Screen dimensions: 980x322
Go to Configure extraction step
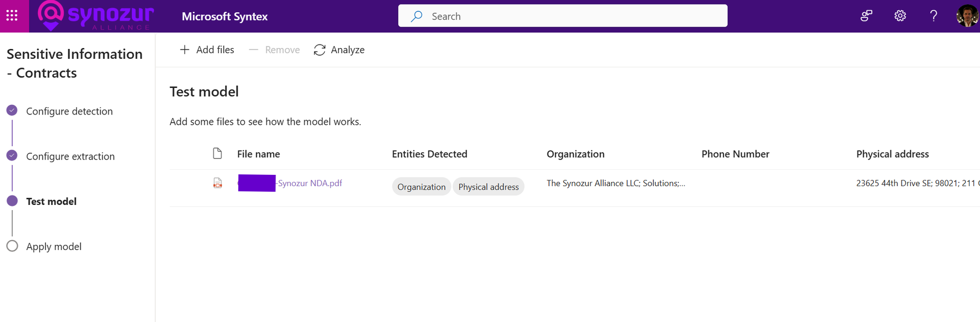click(x=70, y=156)
